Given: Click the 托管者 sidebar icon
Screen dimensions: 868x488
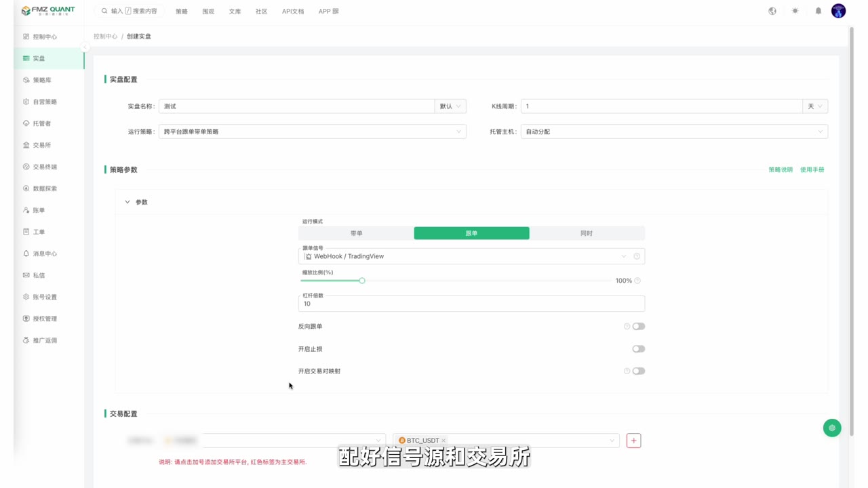Looking at the screenshot, I should tap(26, 123).
